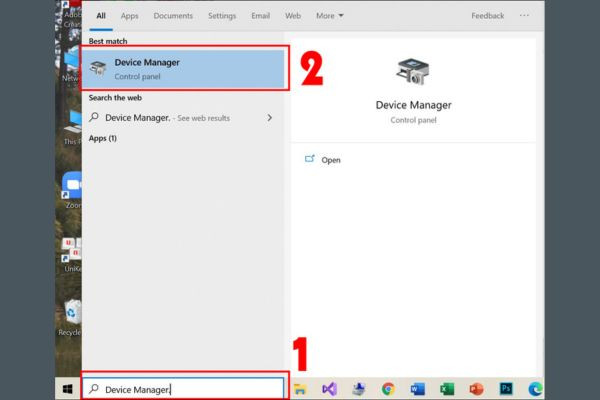Switch to the Apps tab
The width and height of the screenshot is (600, 400).
pos(129,16)
